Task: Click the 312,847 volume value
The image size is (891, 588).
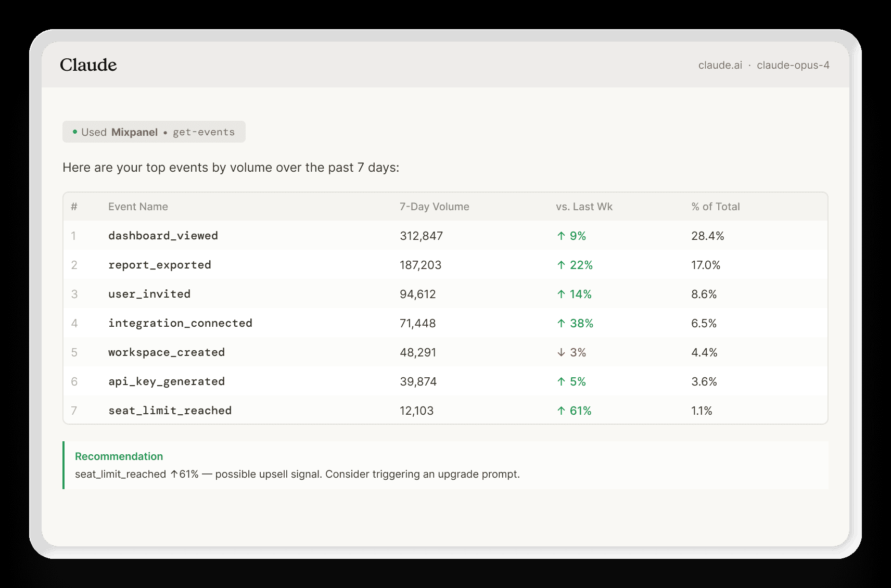Action: click(x=421, y=236)
